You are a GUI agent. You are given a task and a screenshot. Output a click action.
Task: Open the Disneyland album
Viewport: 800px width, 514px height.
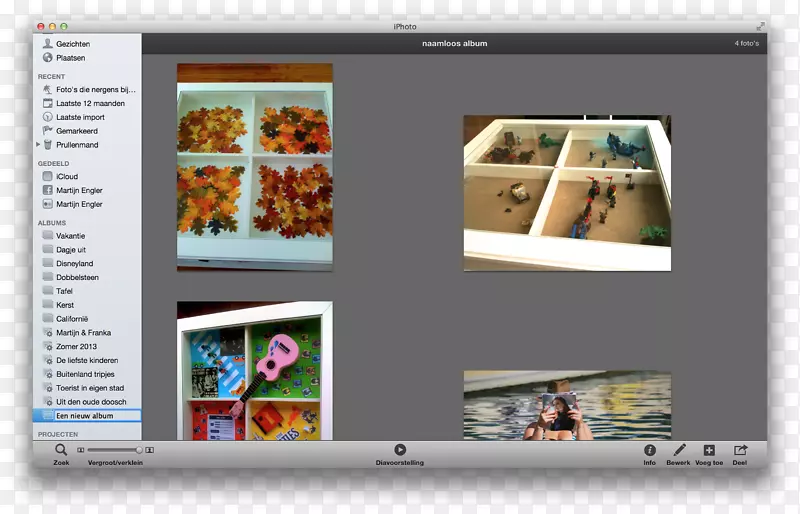click(x=76, y=263)
